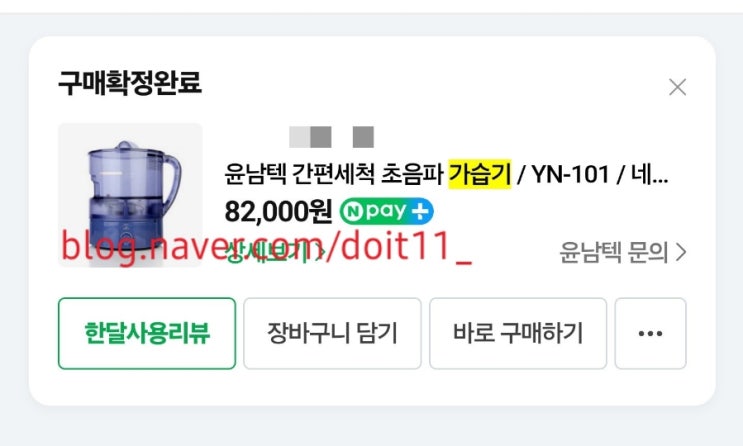Click the green N logo in Npay badge
This screenshot has height=446, width=743.
(x=352, y=212)
